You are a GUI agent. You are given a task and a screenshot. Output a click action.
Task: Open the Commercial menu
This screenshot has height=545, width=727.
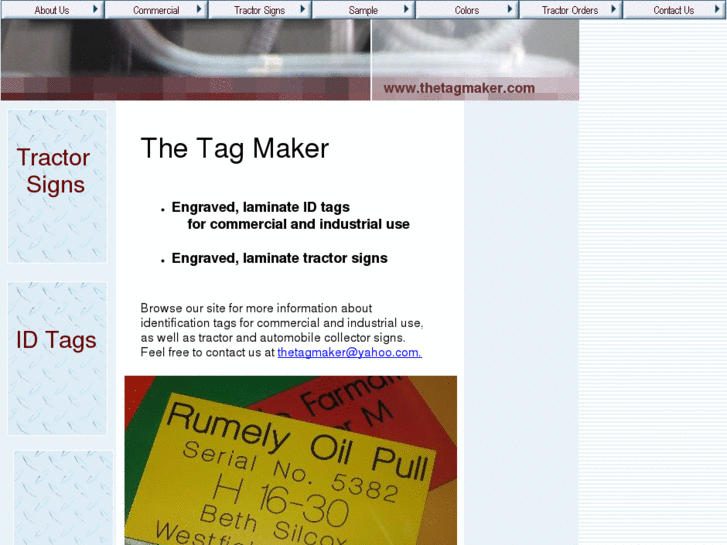[x=156, y=10]
